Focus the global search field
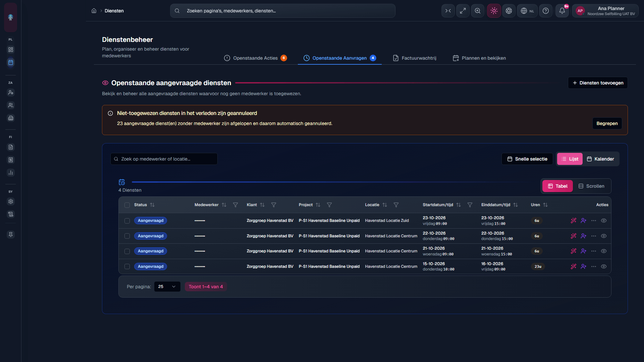 [x=283, y=11]
